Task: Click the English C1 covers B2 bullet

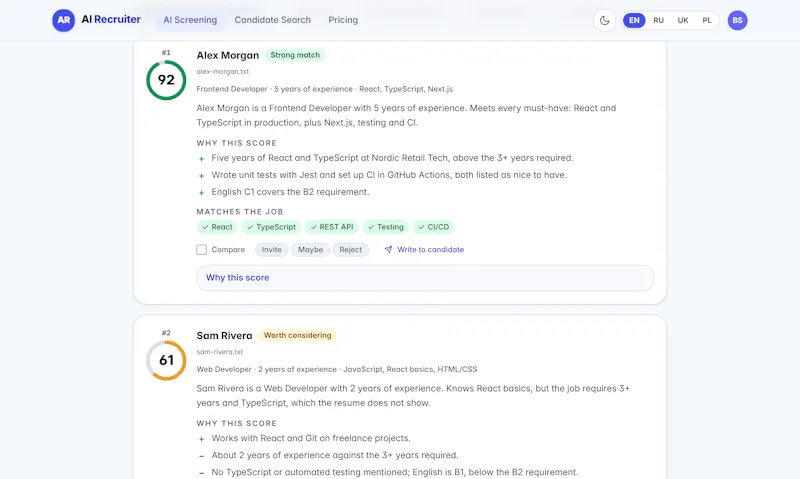Action: pyautogui.click(x=290, y=192)
